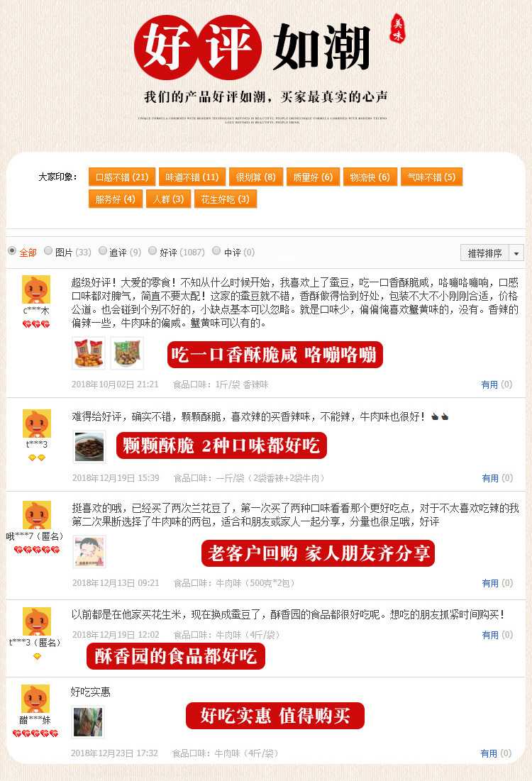Open the 推荐排序 sort dropdown

coord(492,253)
